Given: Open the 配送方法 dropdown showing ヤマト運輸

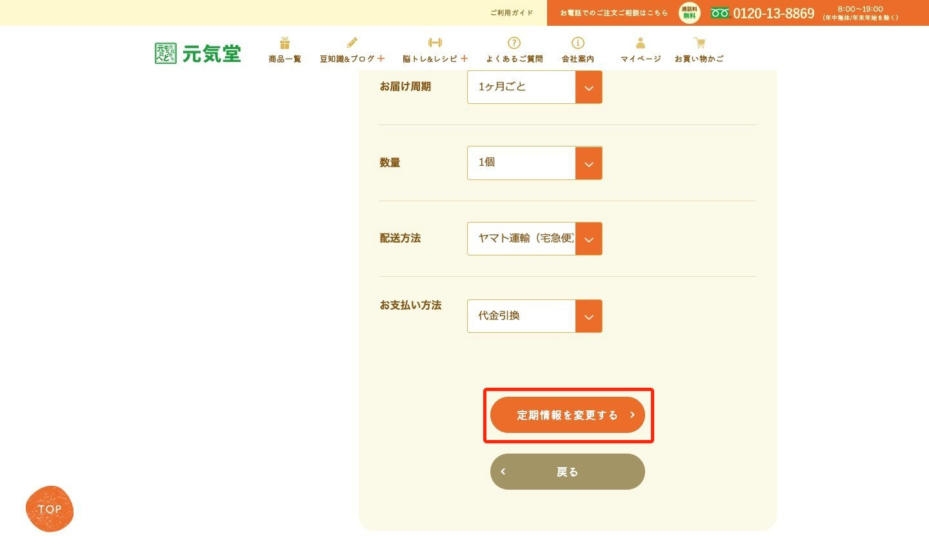Looking at the screenshot, I should pyautogui.click(x=535, y=239).
